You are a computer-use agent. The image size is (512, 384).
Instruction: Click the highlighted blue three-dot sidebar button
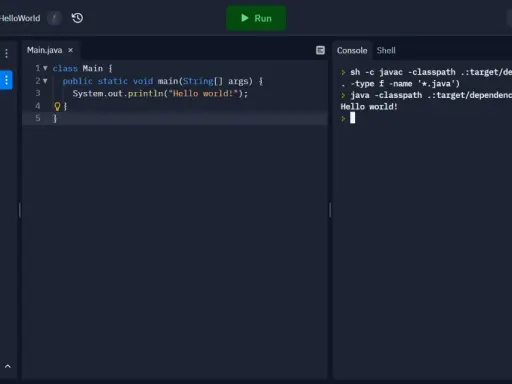pos(6,80)
